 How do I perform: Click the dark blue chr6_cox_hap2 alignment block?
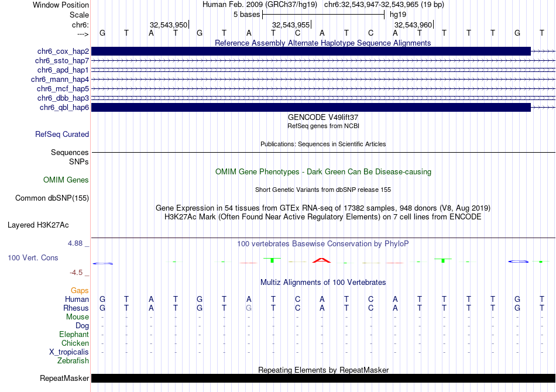311,51
